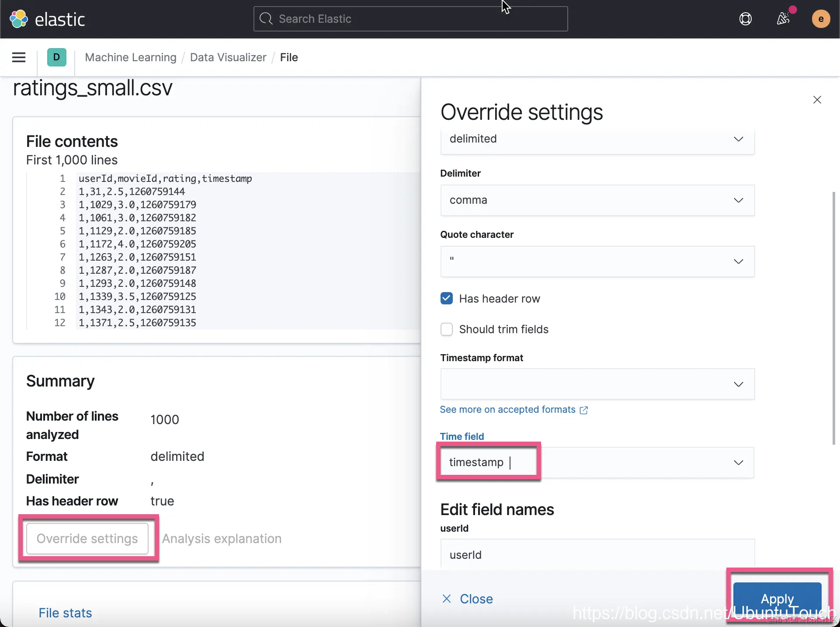Close the Override settings flyout with X

click(x=817, y=100)
